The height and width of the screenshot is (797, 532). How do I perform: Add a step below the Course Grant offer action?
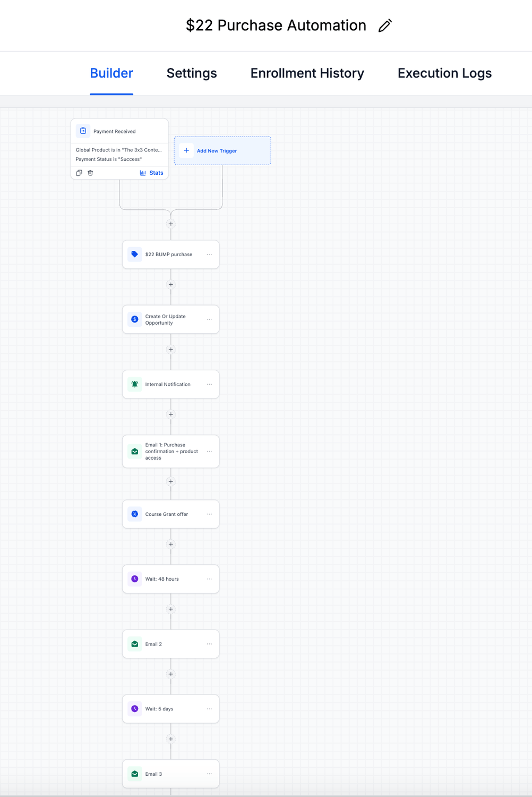click(171, 544)
